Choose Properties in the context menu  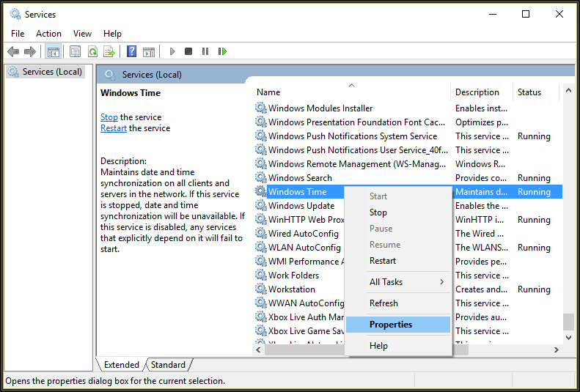coord(398,325)
